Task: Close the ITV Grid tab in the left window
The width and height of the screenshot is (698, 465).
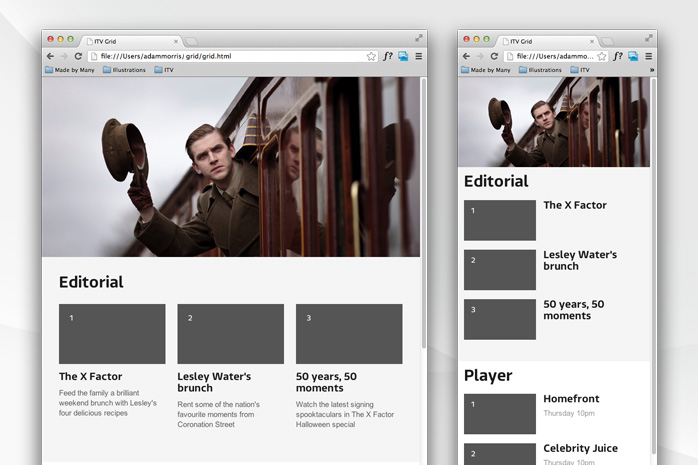Action: (x=176, y=41)
